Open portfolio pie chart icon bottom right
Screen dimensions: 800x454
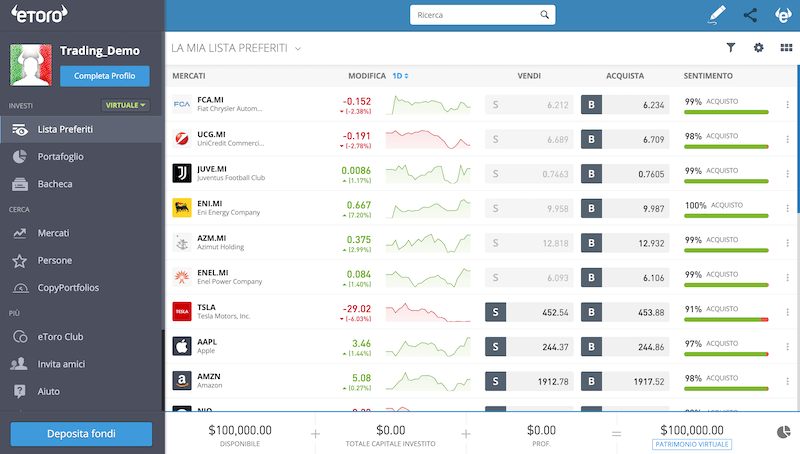(x=784, y=433)
